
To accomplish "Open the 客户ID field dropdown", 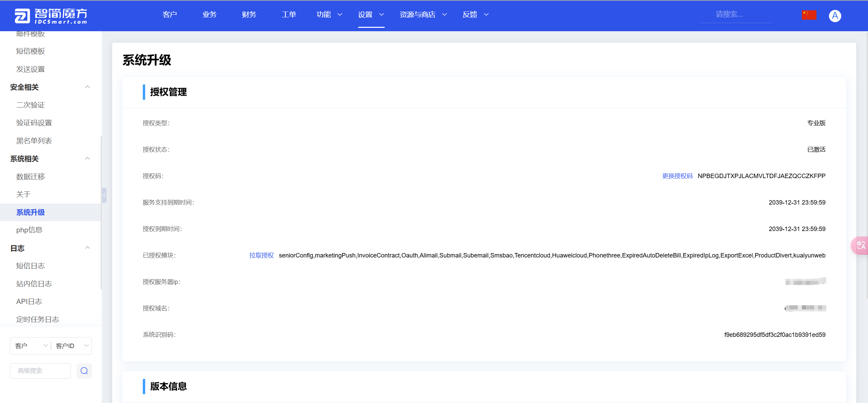I will 71,346.
